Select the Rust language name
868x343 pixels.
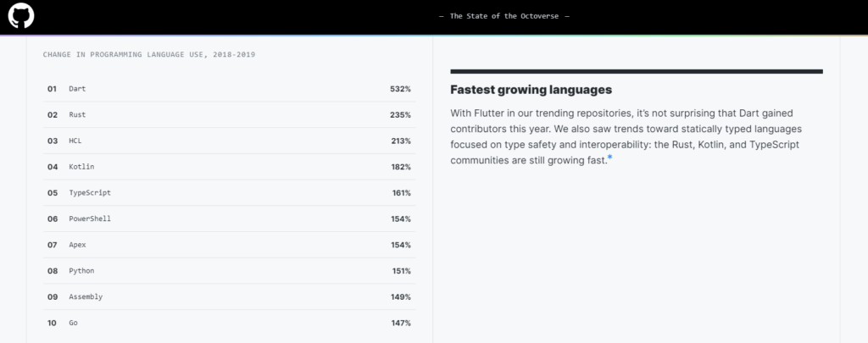point(77,114)
